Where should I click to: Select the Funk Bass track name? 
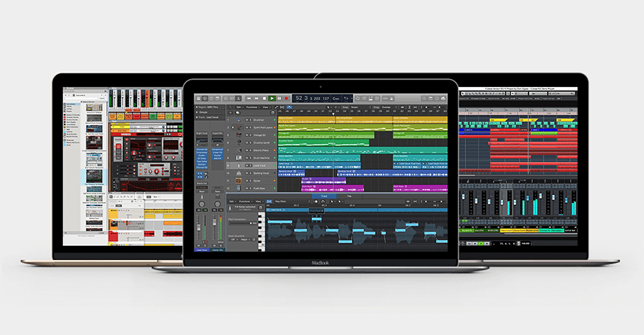259,188
